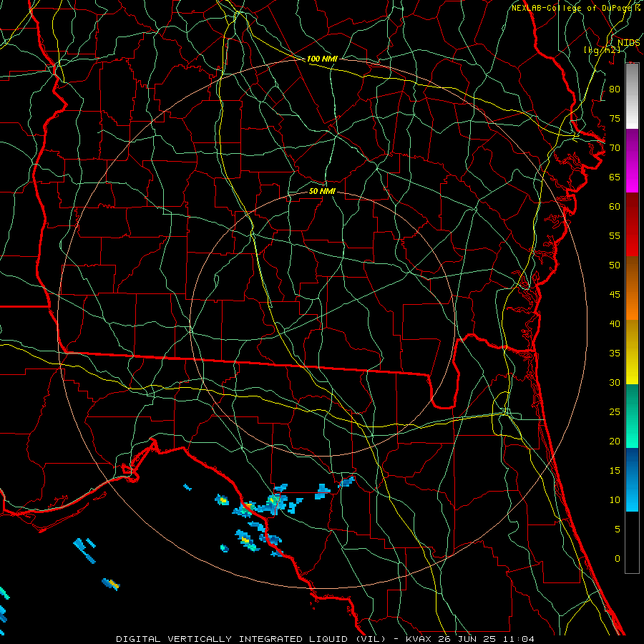This screenshot has height=644, width=644.
Task: Select the dark red band of the color scale
Action: coord(632,225)
